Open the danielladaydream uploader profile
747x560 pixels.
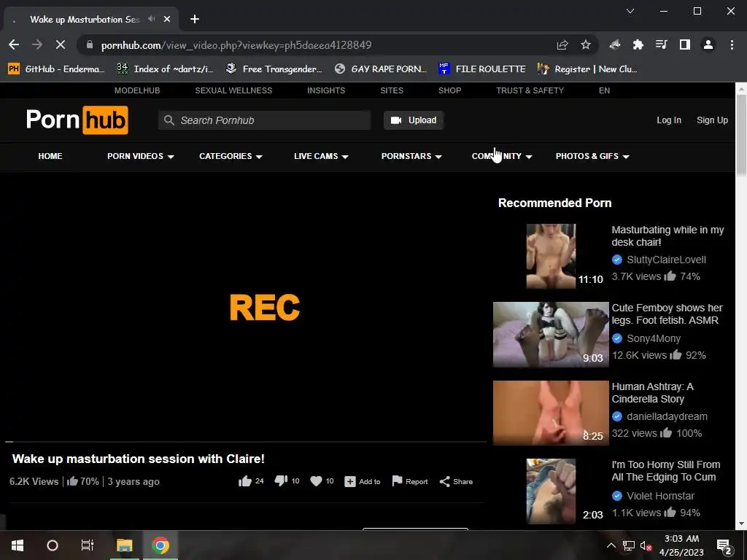tap(667, 416)
